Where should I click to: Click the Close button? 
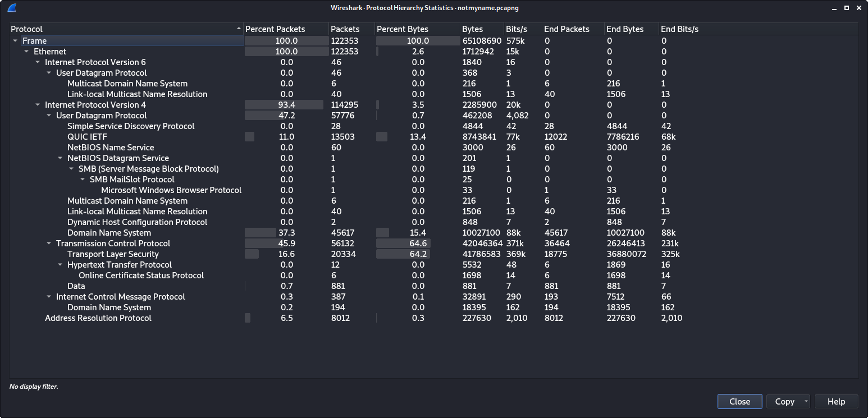coord(739,402)
